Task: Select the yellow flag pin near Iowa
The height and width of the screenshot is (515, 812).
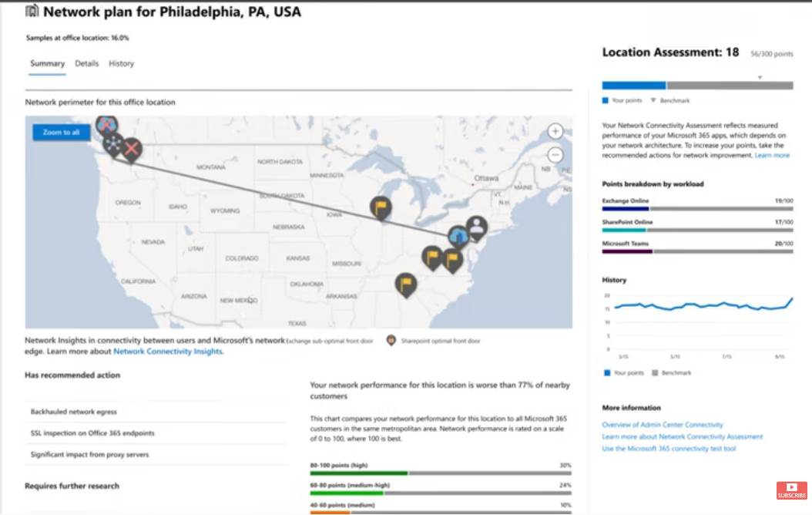Action: pyautogui.click(x=380, y=207)
